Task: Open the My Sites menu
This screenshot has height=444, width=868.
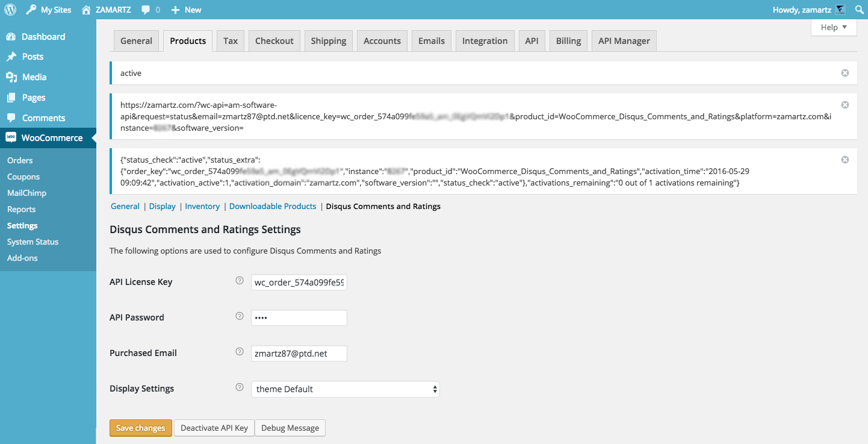Action: (49, 10)
